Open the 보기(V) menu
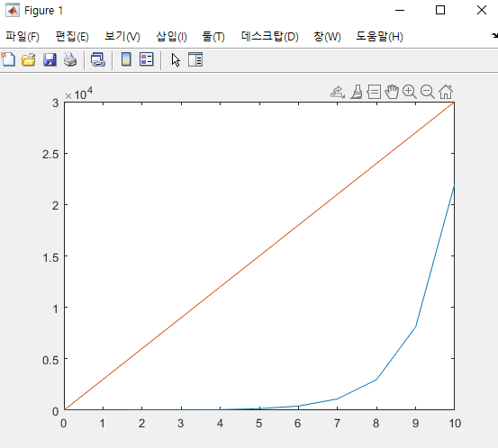The height and width of the screenshot is (448, 498). (122, 37)
